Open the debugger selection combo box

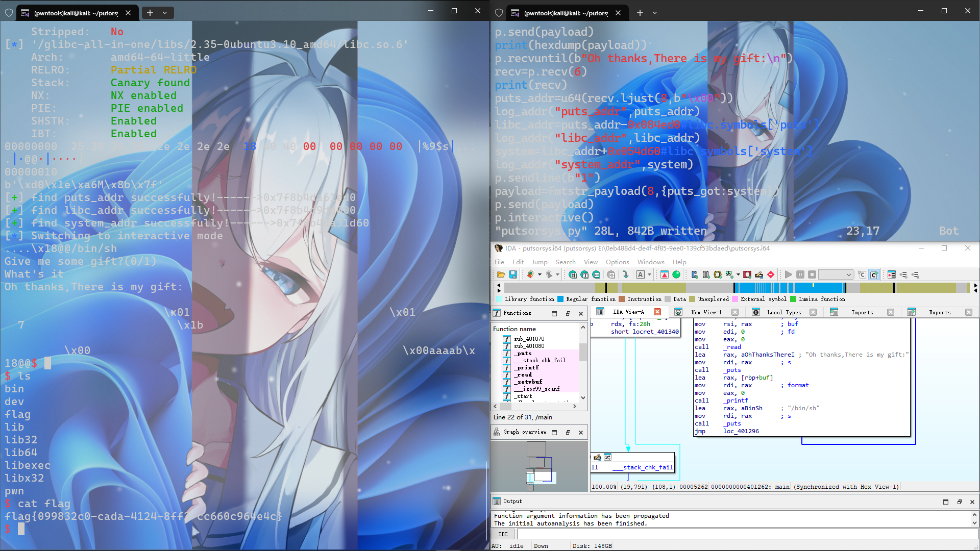[836, 274]
